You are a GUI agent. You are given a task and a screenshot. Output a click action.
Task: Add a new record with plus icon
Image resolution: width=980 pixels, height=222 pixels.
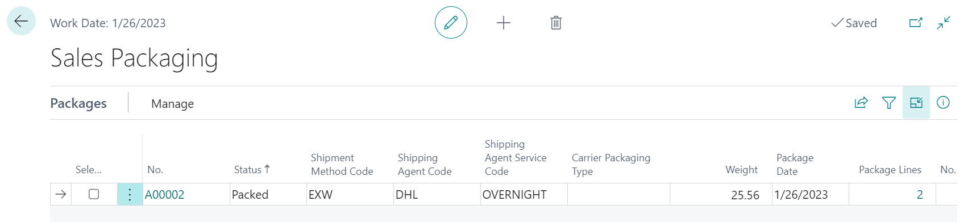click(504, 23)
